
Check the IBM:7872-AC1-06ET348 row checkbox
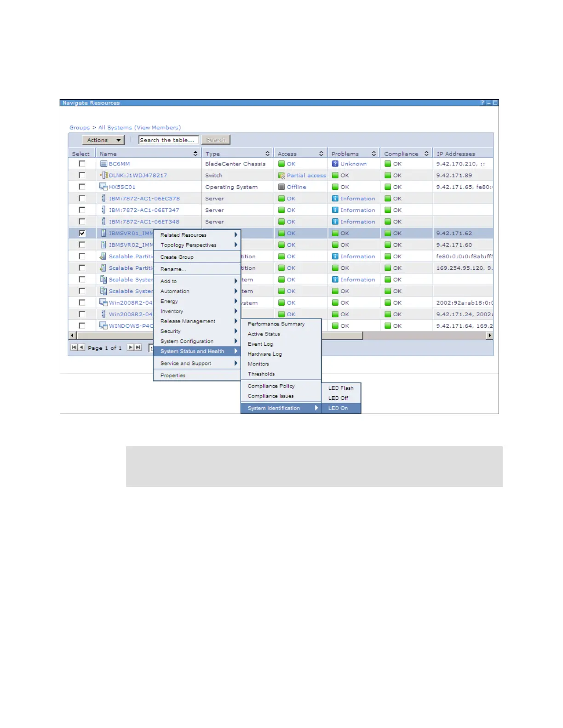pos(82,221)
